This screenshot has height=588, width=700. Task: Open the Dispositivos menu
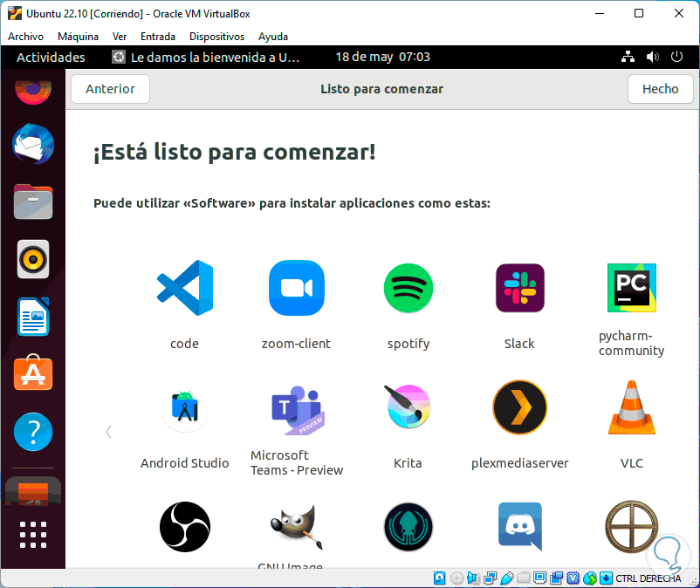click(x=216, y=37)
